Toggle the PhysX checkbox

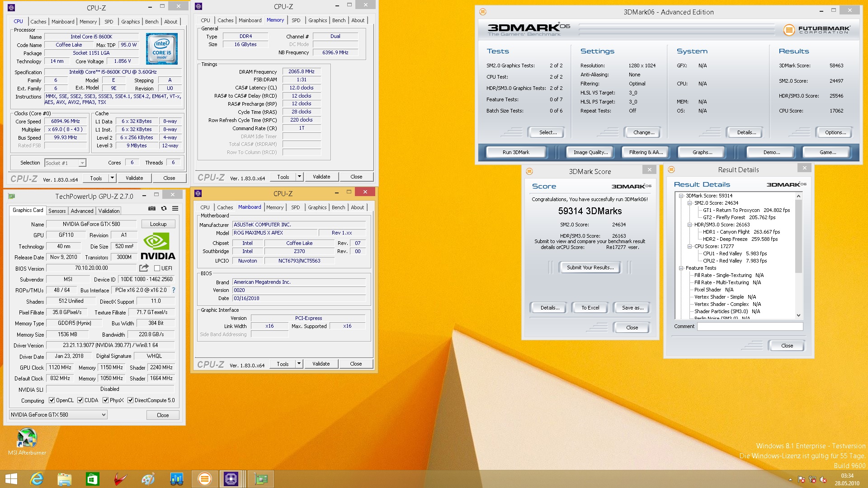coord(105,400)
